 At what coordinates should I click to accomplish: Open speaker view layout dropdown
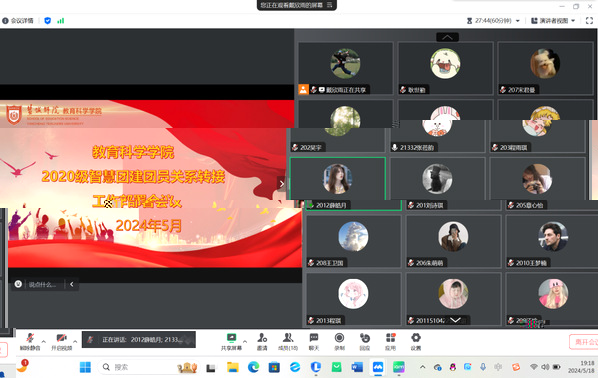click(553, 21)
